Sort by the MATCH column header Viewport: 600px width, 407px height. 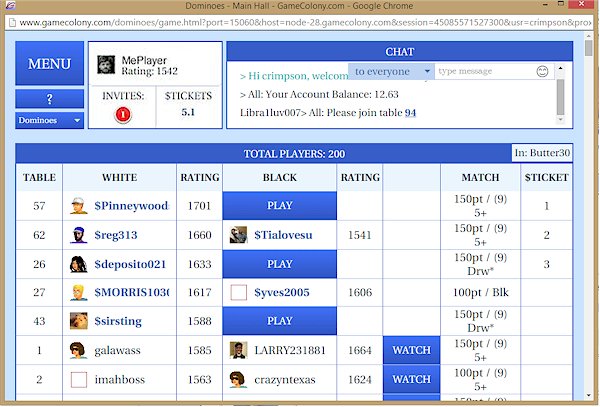[x=481, y=177]
